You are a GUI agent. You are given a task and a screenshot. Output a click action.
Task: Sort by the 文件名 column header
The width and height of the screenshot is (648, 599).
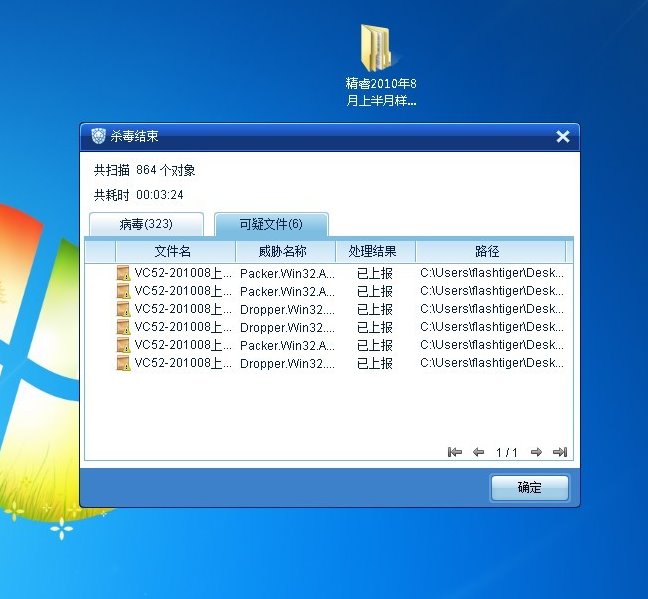click(175, 251)
